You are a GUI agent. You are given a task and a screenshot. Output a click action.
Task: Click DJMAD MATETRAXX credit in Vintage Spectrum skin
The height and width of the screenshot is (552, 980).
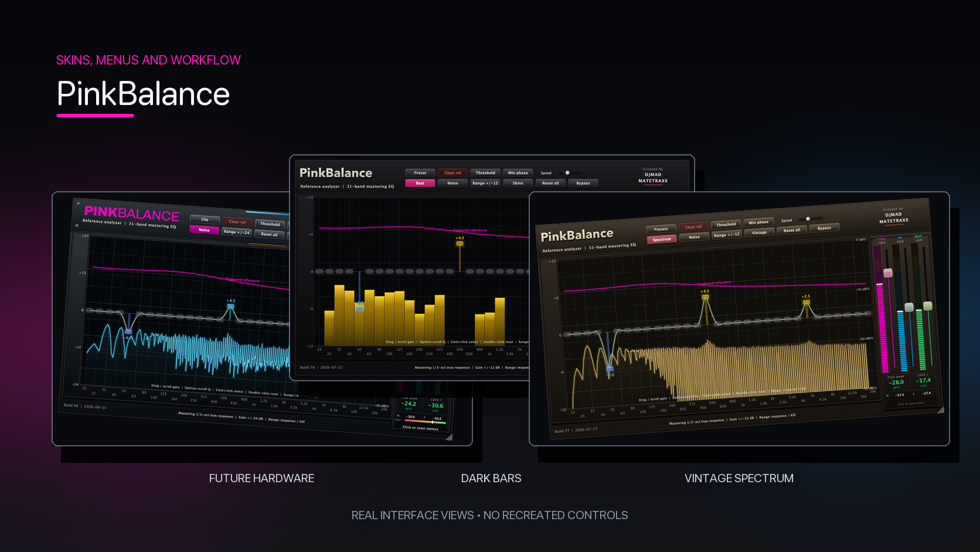coord(894,218)
